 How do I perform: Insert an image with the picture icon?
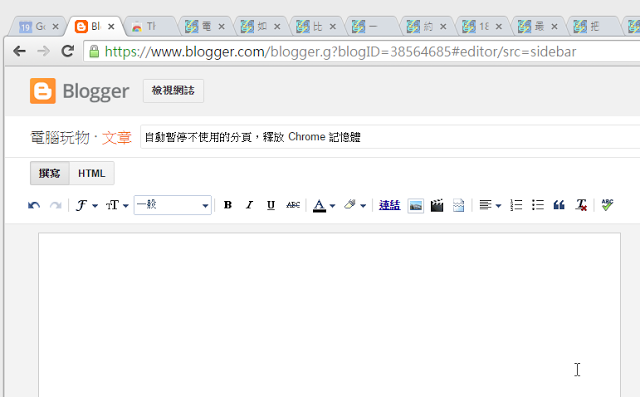point(416,206)
